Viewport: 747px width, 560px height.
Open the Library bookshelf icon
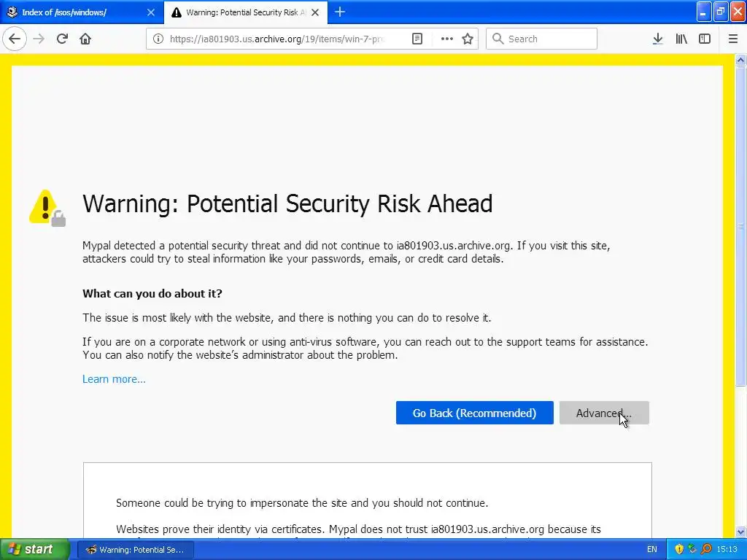point(681,39)
